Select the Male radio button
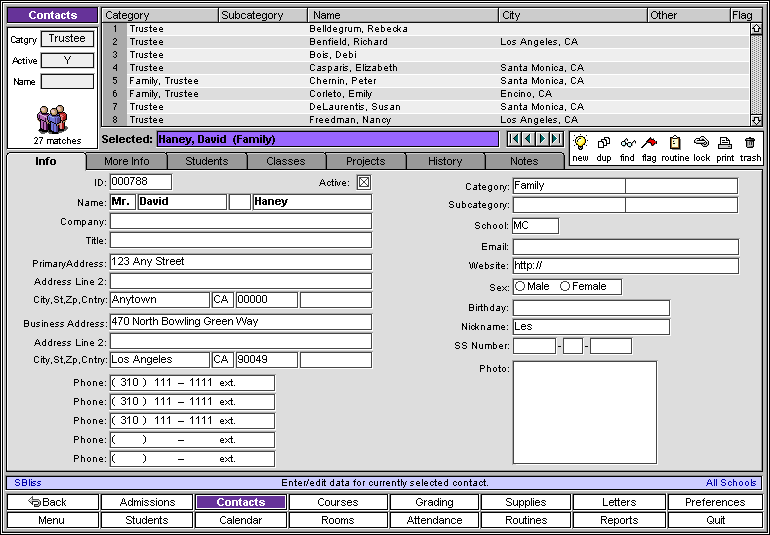This screenshot has height=535, width=770. [520, 286]
